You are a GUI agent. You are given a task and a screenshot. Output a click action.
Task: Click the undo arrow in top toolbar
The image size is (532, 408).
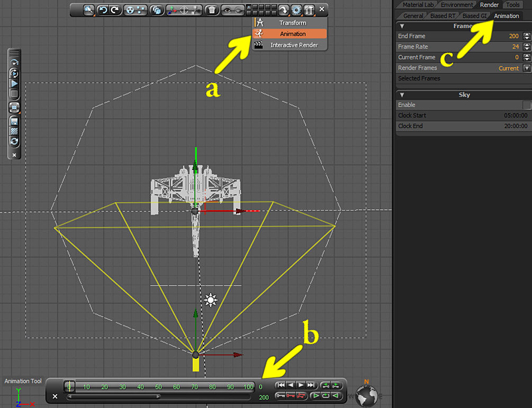(104, 10)
